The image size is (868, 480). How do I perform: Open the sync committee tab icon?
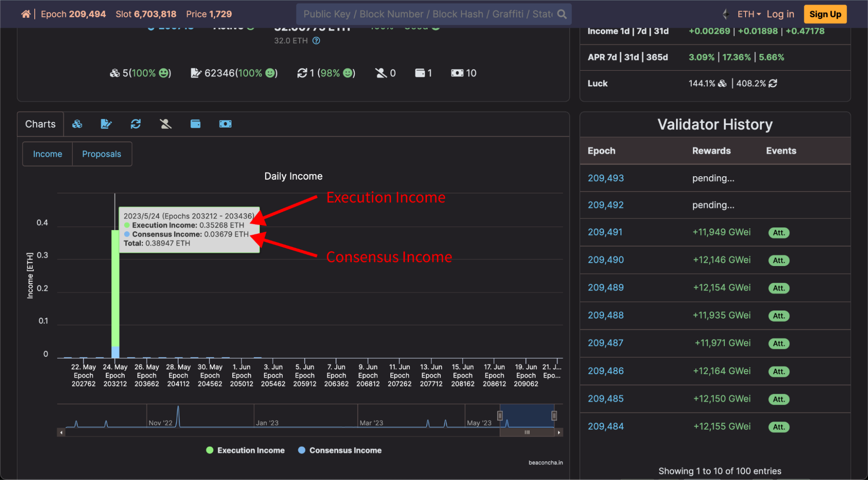pyautogui.click(x=135, y=124)
